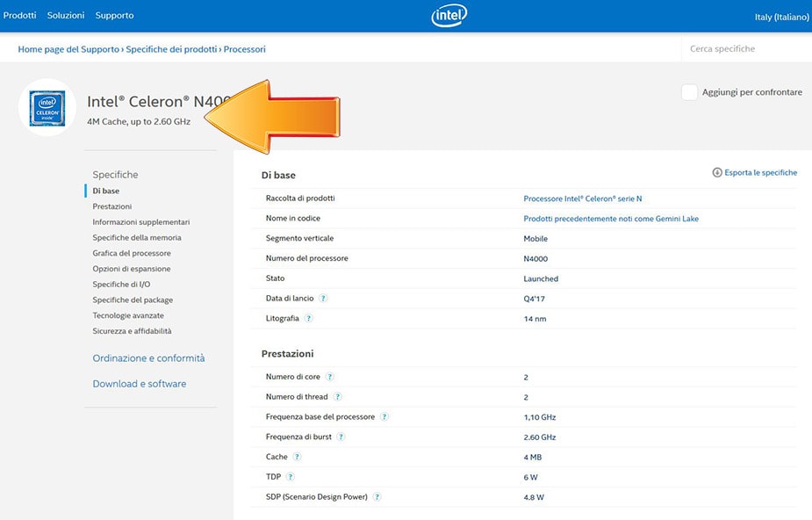Click the Launched status value
This screenshot has width=812, height=520.
point(541,278)
